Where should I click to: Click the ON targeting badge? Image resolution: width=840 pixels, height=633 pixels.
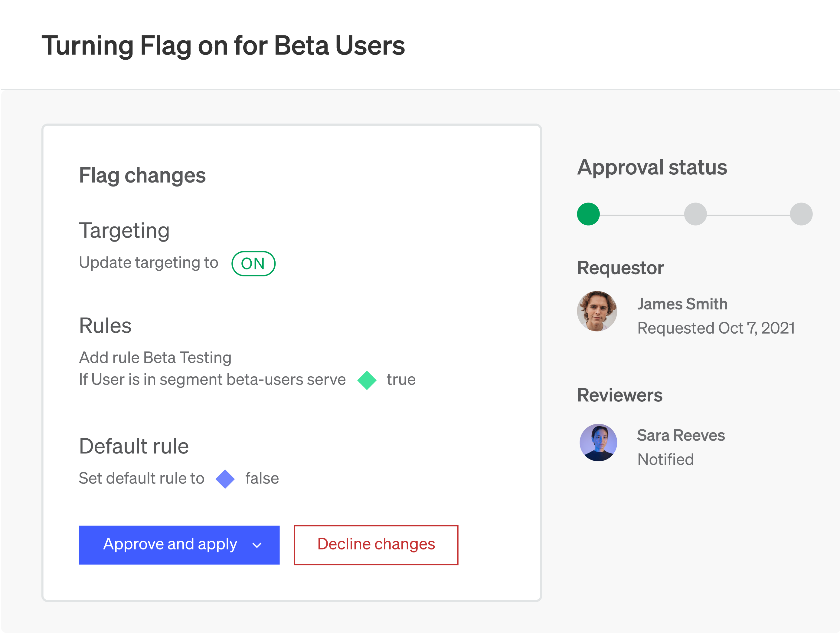[253, 263]
